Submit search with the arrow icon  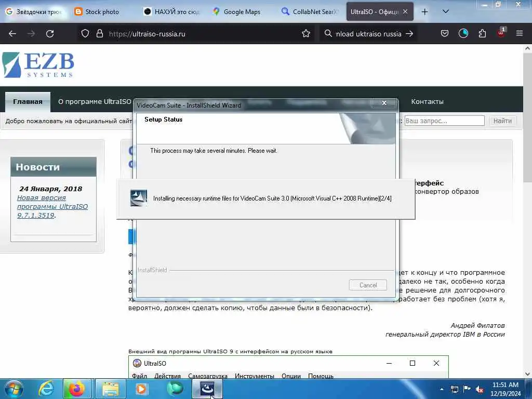409,34
